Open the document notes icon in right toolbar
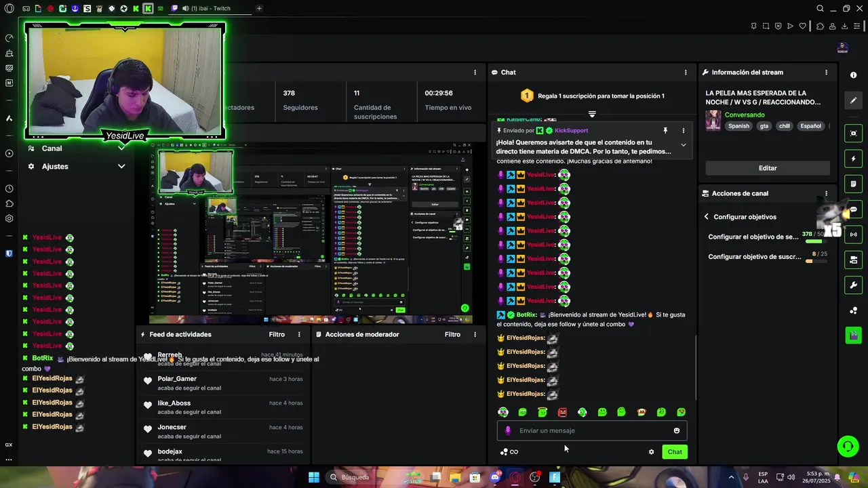The height and width of the screenshot is (488, 868). [x=854, y=184]
